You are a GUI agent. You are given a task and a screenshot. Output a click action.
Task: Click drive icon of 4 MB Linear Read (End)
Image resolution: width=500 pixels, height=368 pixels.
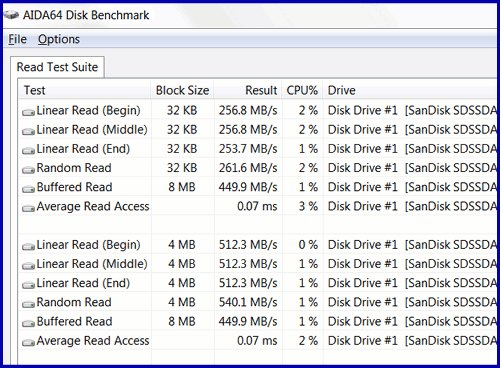coord(28,285)
